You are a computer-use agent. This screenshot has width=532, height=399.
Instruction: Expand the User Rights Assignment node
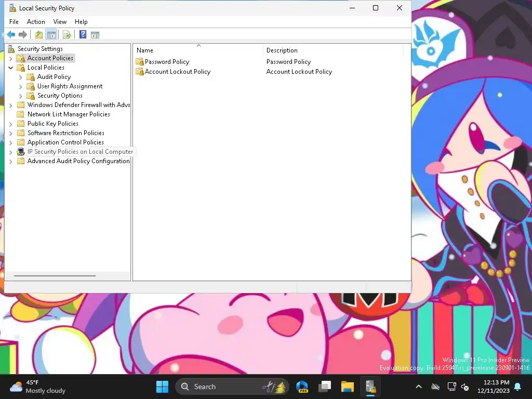point(20,87)
